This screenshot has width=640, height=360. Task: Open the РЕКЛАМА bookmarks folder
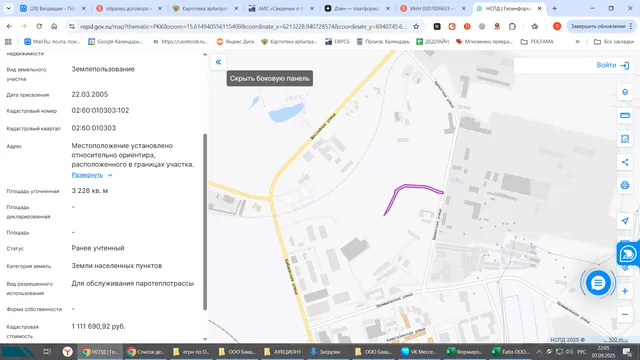point(537,42)
